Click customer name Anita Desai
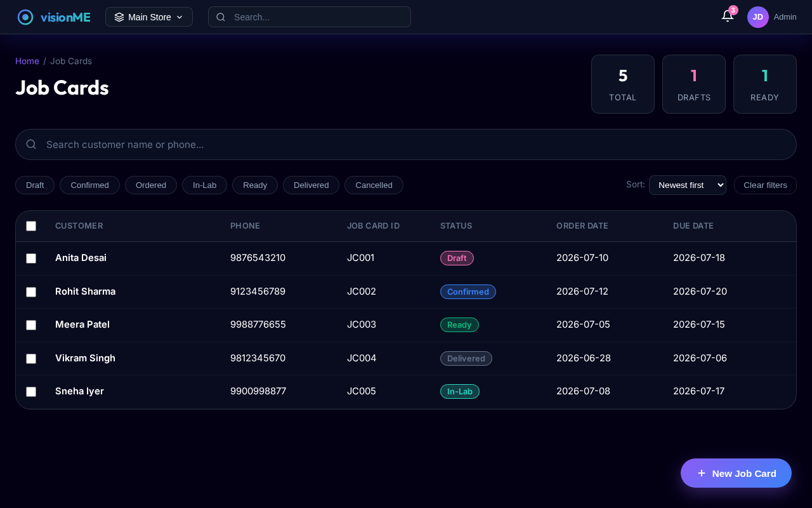812x508 pixels. tap(81, 258)
